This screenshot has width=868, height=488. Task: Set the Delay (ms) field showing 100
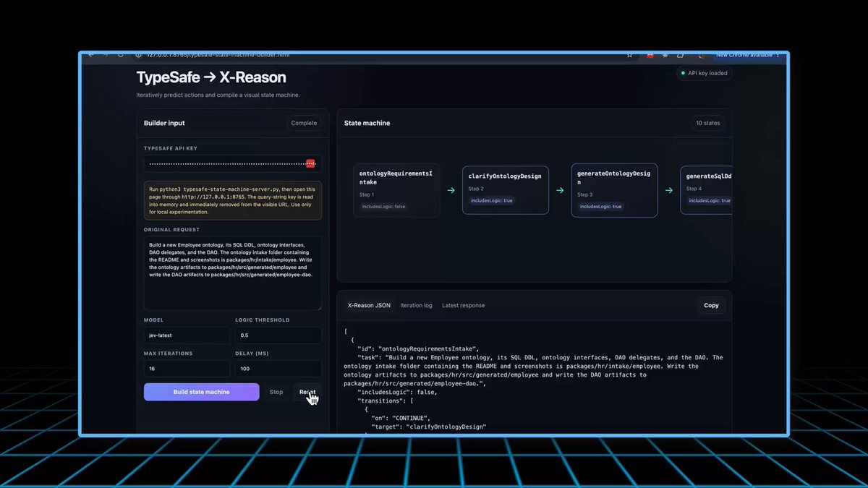click(278, 369)
